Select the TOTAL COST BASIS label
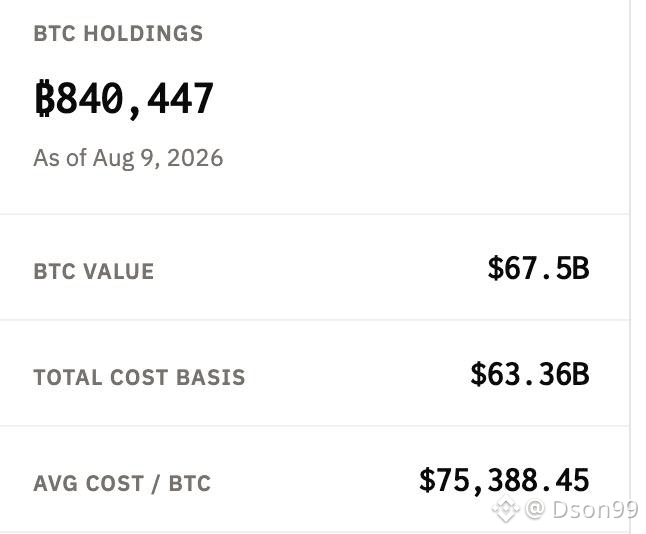Viewport: 646px width, 534px height. pos(139,377)
